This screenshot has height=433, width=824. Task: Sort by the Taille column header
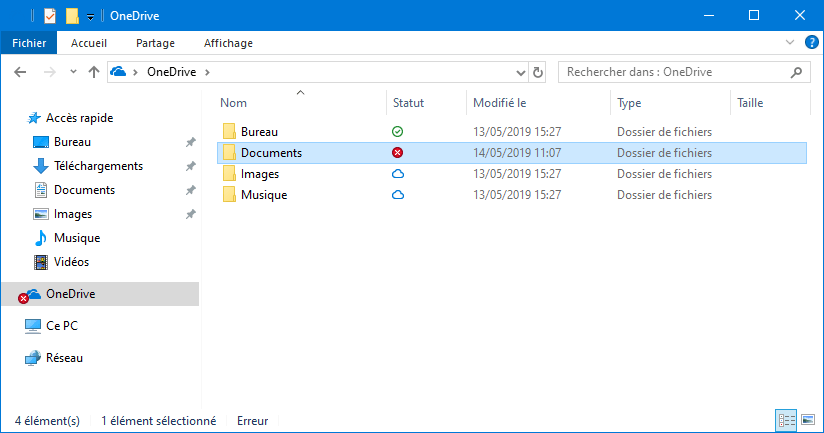tap(750, 103)
